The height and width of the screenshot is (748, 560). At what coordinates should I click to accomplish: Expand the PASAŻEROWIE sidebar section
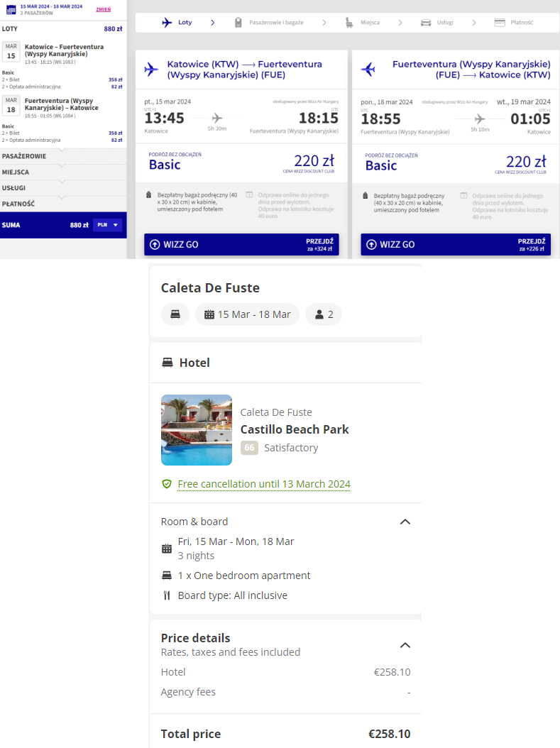tap(63, 156)
